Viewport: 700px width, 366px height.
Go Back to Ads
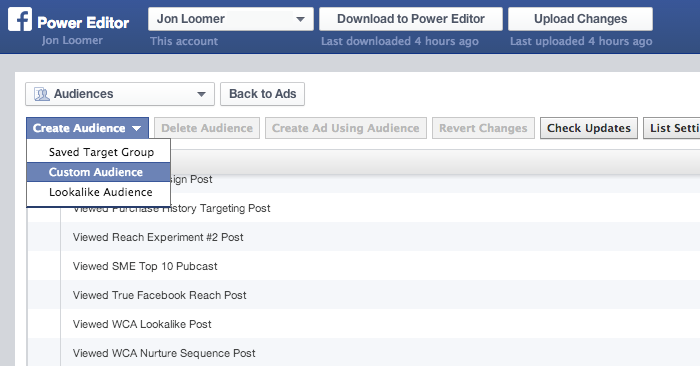(x=262, y=94)
